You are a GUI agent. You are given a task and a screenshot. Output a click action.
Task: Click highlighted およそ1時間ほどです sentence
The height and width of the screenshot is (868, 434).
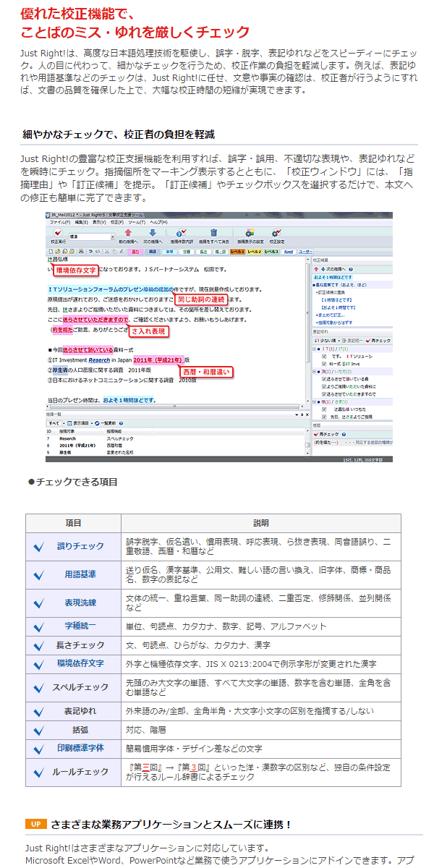click(128, 400)
